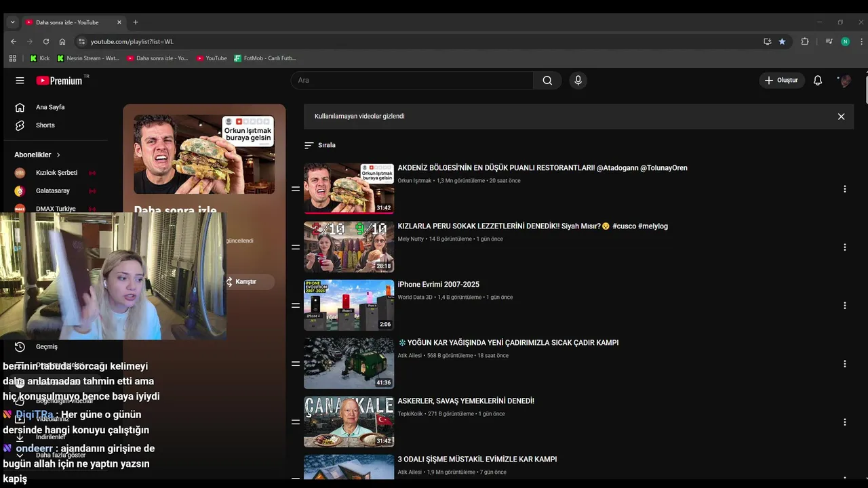Click reorder handle of Yoğun Kar video
868x488 pixels.
[296, 364]
